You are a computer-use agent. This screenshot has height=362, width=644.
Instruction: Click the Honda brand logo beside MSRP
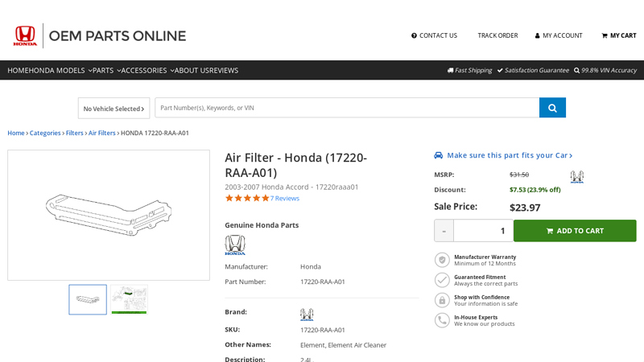point(576,176)
